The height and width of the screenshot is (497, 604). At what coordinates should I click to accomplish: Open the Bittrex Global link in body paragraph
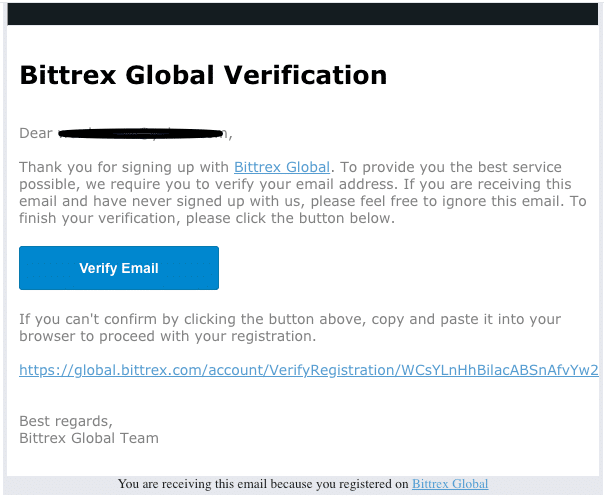[x=282, y=167]
